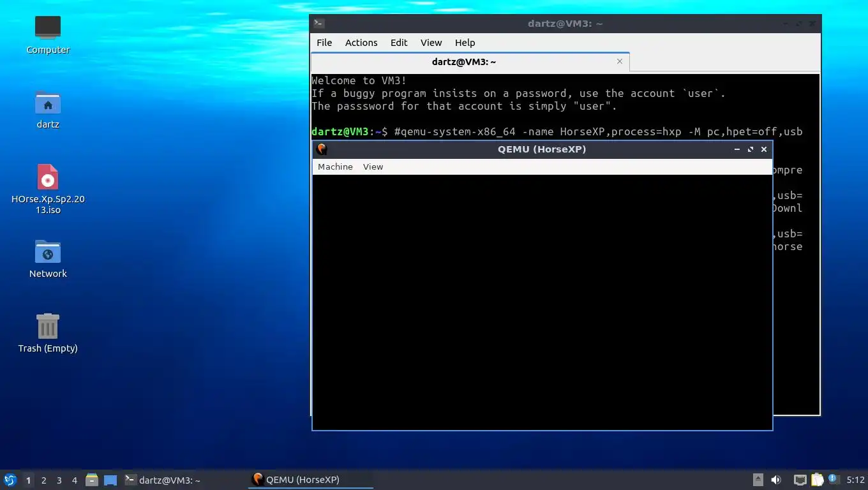Open the volume speaker tray icon
868x490 pixels.
point(776,480)
